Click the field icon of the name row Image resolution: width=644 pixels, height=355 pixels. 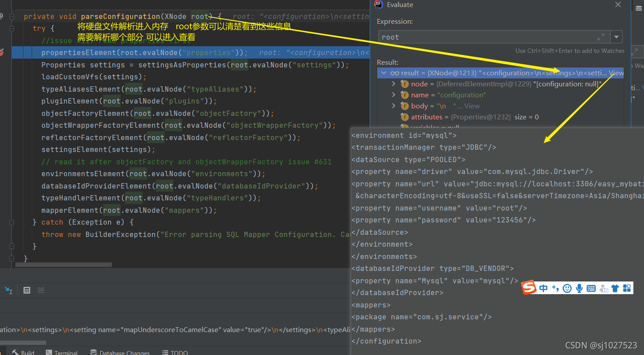(x=405, y=95)
